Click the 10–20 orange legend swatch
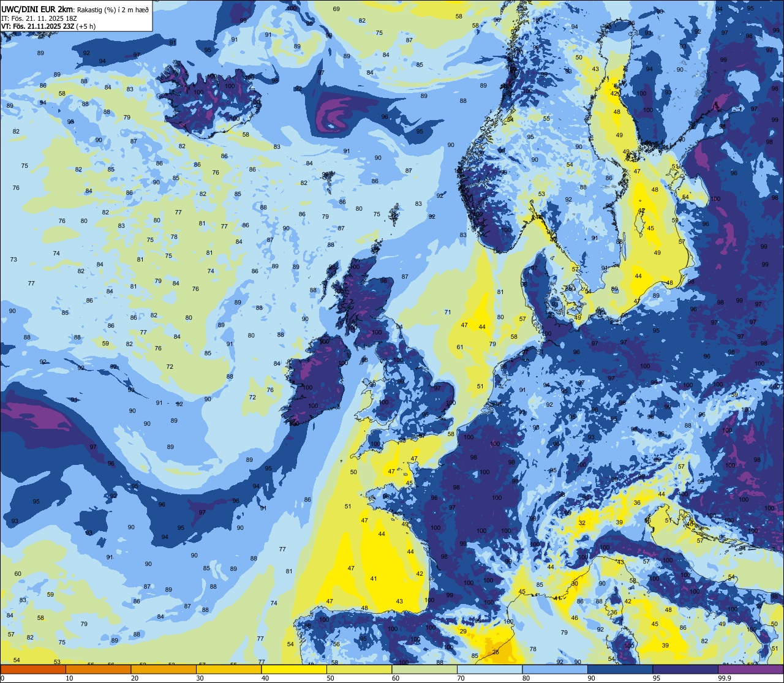Image resolution: width=784 pixels, height=683 pixels. coord(98,669)
